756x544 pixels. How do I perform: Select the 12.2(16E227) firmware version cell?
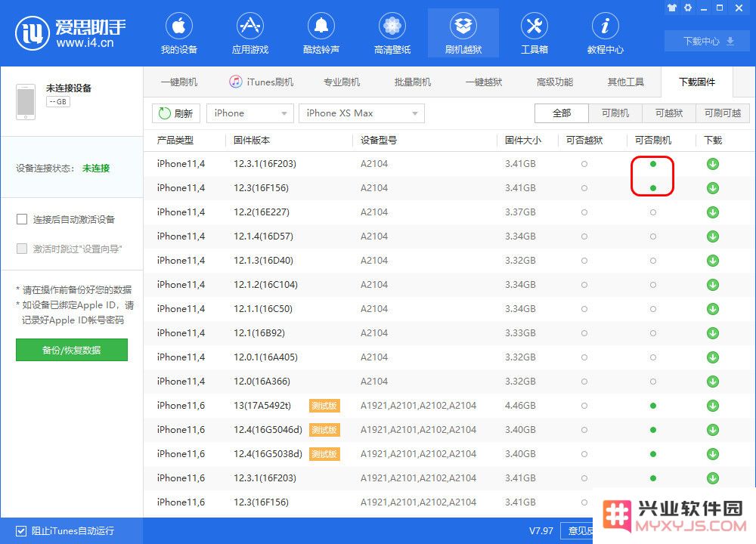click(x=262, y=212)
